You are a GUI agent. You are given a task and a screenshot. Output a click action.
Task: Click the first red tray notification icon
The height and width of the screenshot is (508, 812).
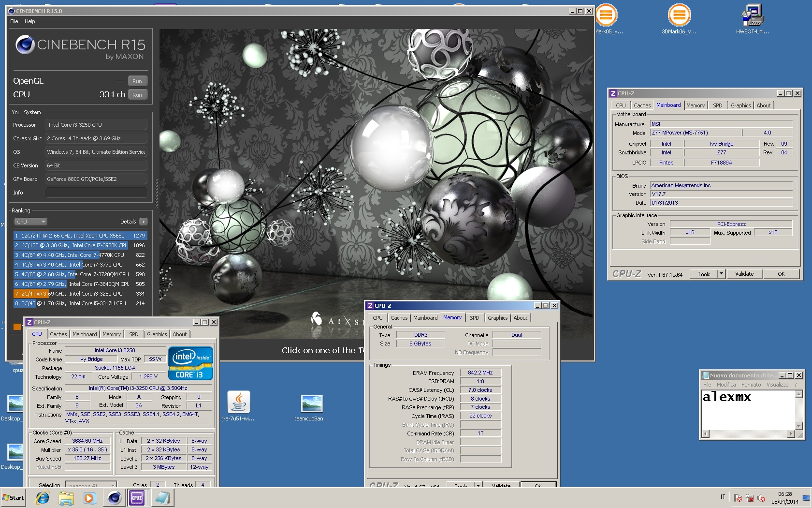pyautogui.click(x=738, y=497)
